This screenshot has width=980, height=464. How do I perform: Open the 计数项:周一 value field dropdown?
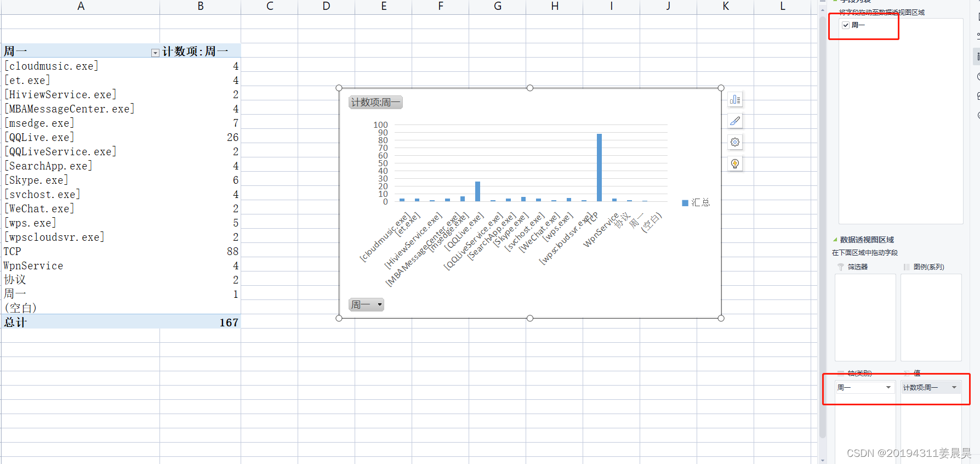954,387
